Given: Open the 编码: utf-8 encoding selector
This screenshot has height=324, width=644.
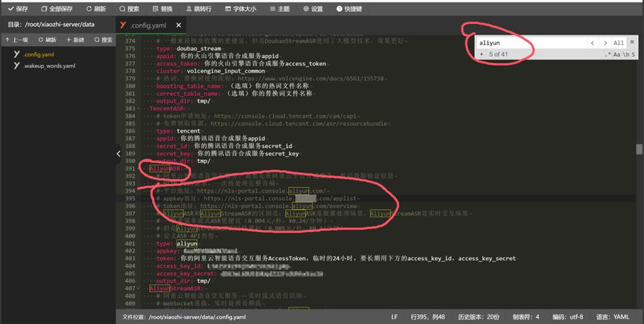Looking at the screenshot, I should (x=572, y=317).
